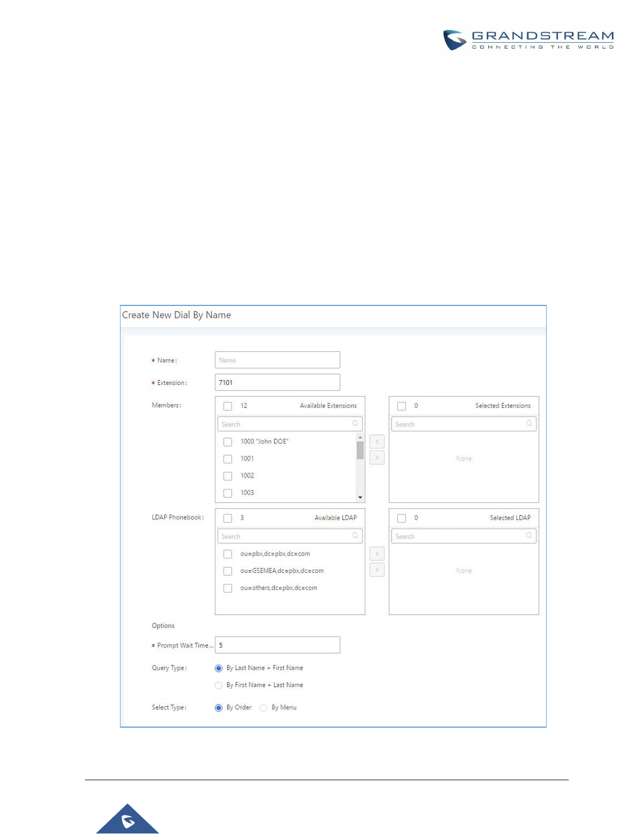
Task: Click the Available LDAP search magnifier icon
Action: pos(355,535)
